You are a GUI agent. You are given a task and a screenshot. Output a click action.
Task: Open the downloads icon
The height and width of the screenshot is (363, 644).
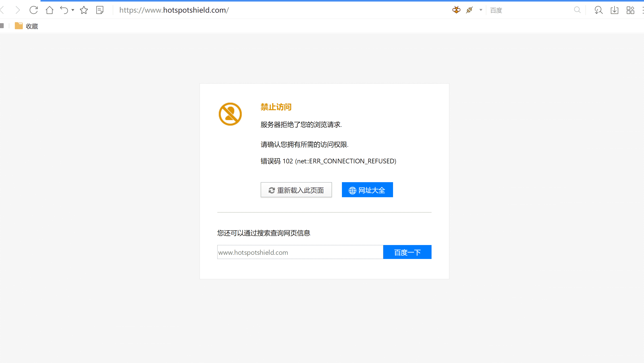[x=614, y=10]
